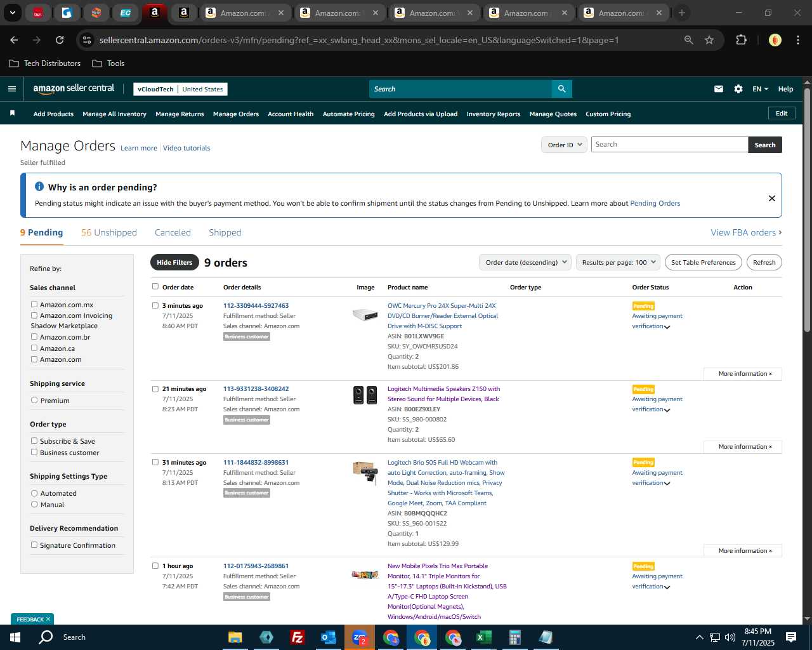The image size is (812, 650).
Task: Check the Subscribe & Save order type
Action: 34,441
